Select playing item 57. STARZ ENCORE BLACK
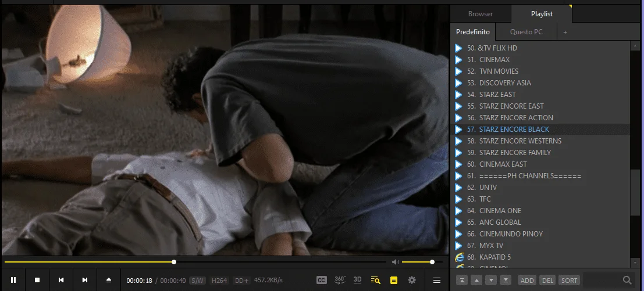 coord(540,129)
